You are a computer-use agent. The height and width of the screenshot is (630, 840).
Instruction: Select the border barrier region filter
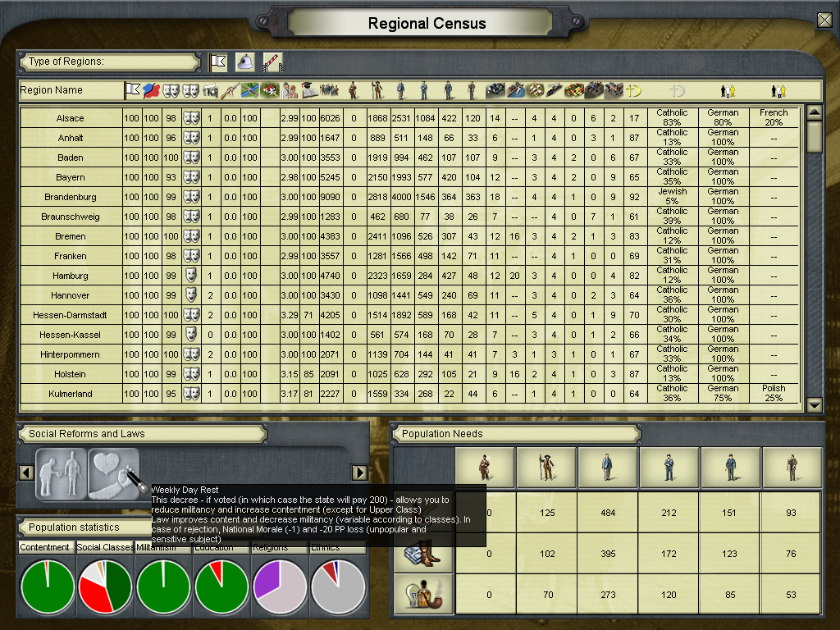click(x=272, y=62)
